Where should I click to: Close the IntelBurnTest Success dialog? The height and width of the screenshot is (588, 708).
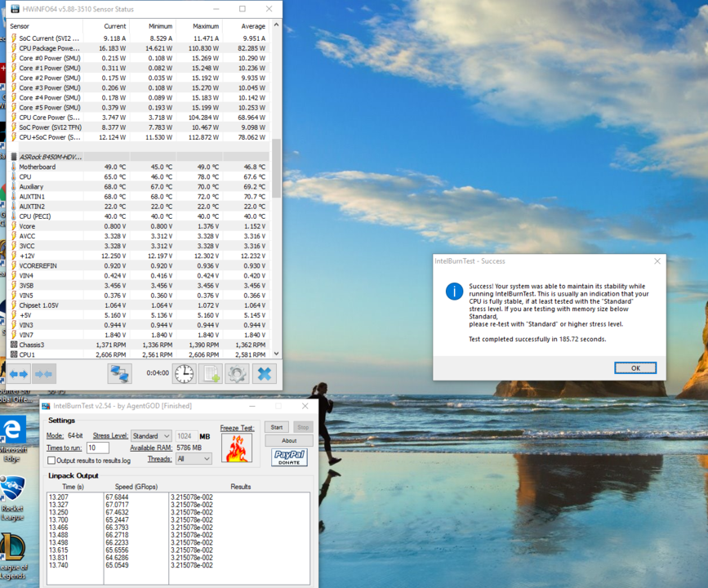(x=657, y=261)
